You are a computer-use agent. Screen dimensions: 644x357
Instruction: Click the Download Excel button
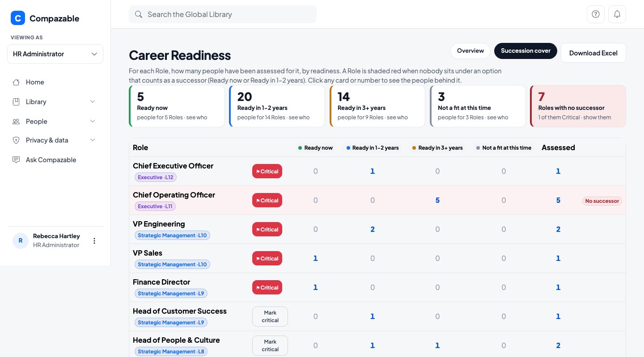[x=593, y=53]
